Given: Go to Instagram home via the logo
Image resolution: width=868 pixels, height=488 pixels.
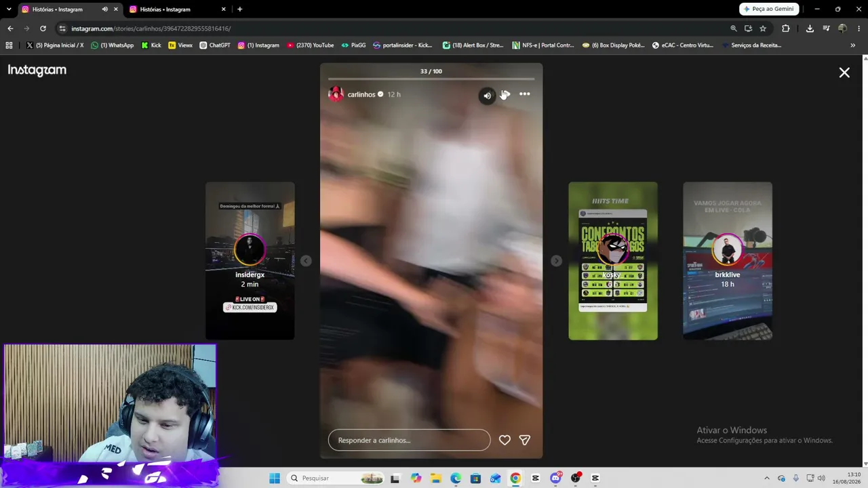Looking at the screenshot, I should tap(37, 70).
